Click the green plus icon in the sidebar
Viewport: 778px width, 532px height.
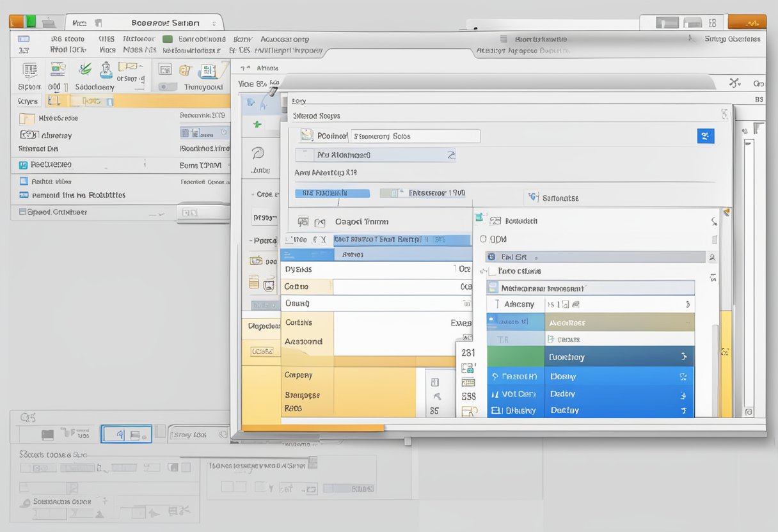pos(257,124)
